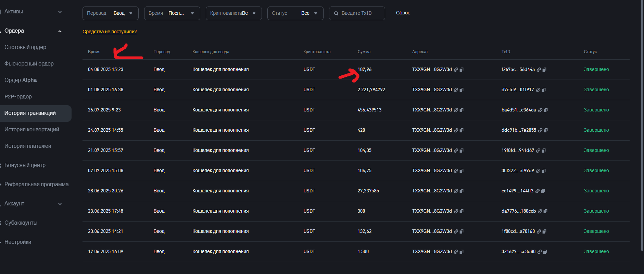Click the Сброс filter reset button
The image size is (644, 274).
pyautogui.click(x=403, y=13)
